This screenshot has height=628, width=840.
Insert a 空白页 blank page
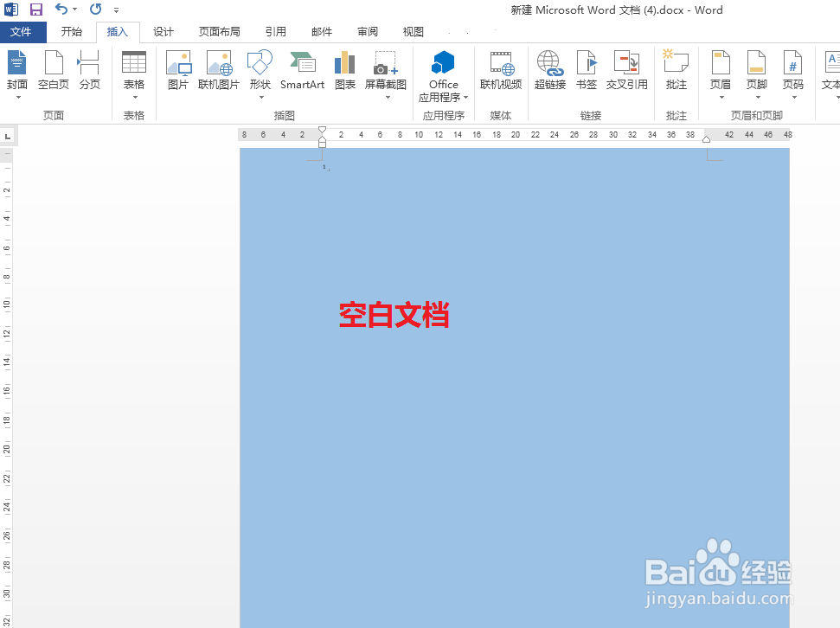[54, 70]
